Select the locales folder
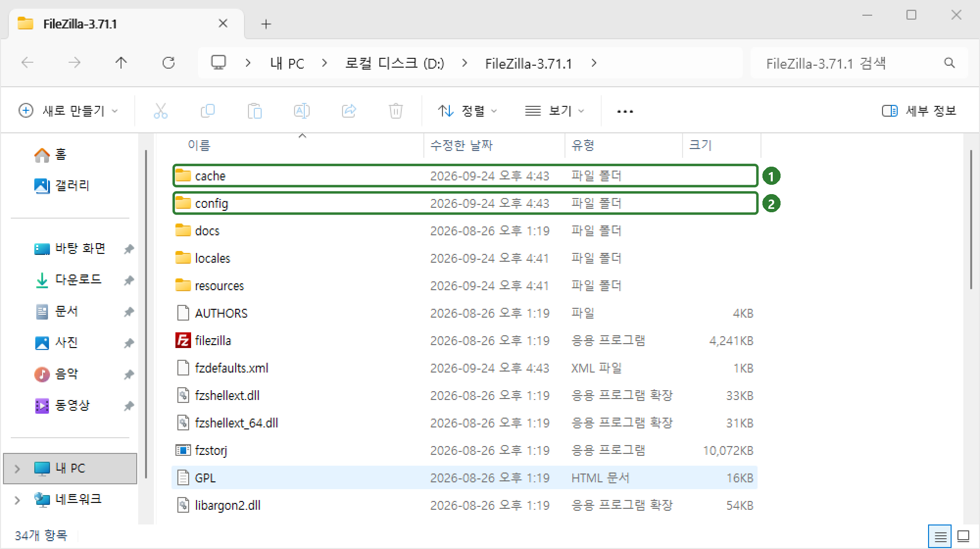Screen dimensions: 980x549 pyautogui.click(x=465, y=258)
